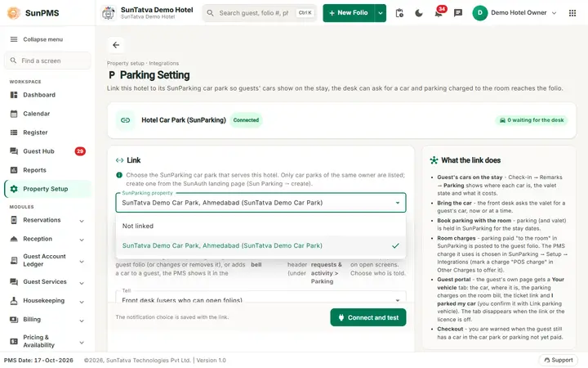Select SunTatva Demo Car Park option

pos(261,245)
